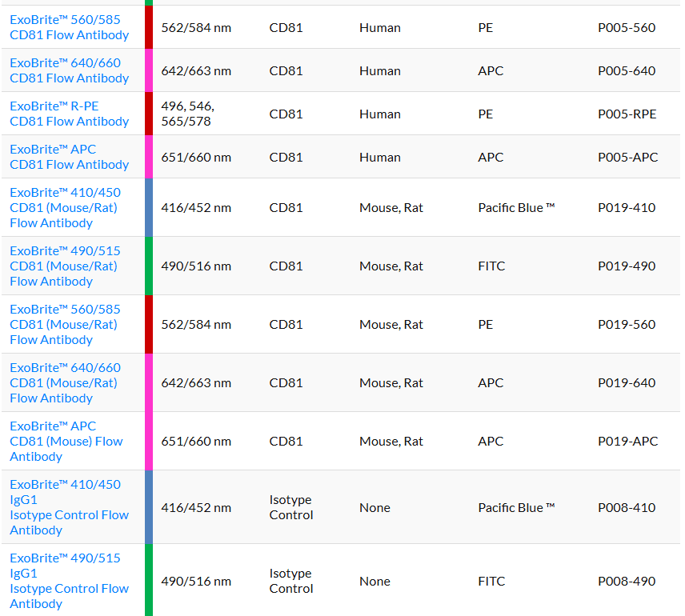The height and width of the screenshot is (616, 685).
Task: Click the 496, 546, 565/578 wavelength cell
Action: [x=188, y=114]
